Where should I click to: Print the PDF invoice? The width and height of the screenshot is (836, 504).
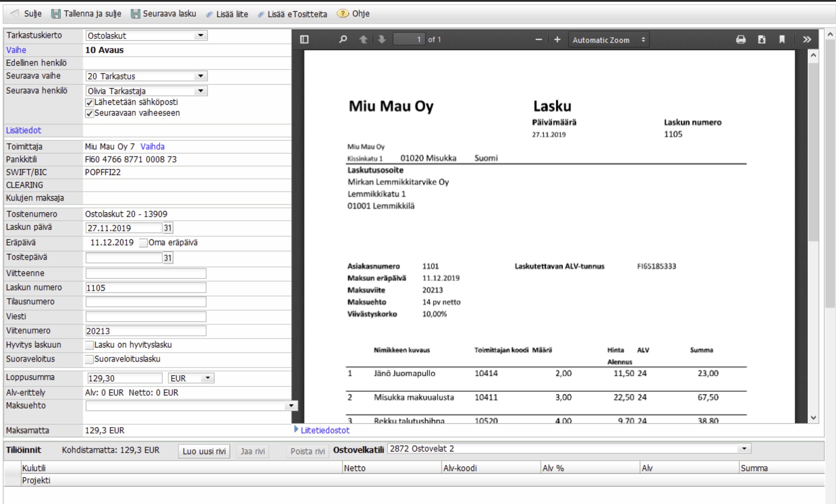pyautogui.click(x=741, y=39)
